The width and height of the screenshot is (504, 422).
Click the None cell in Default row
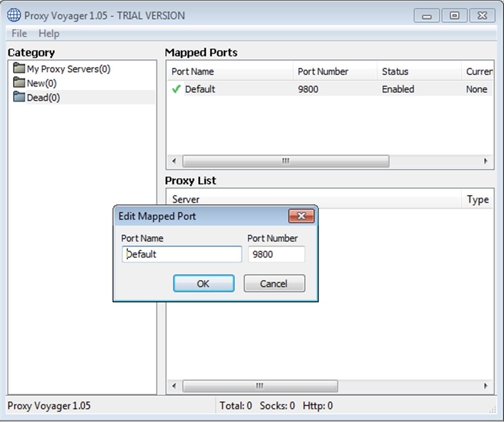[x=477, y=89]
